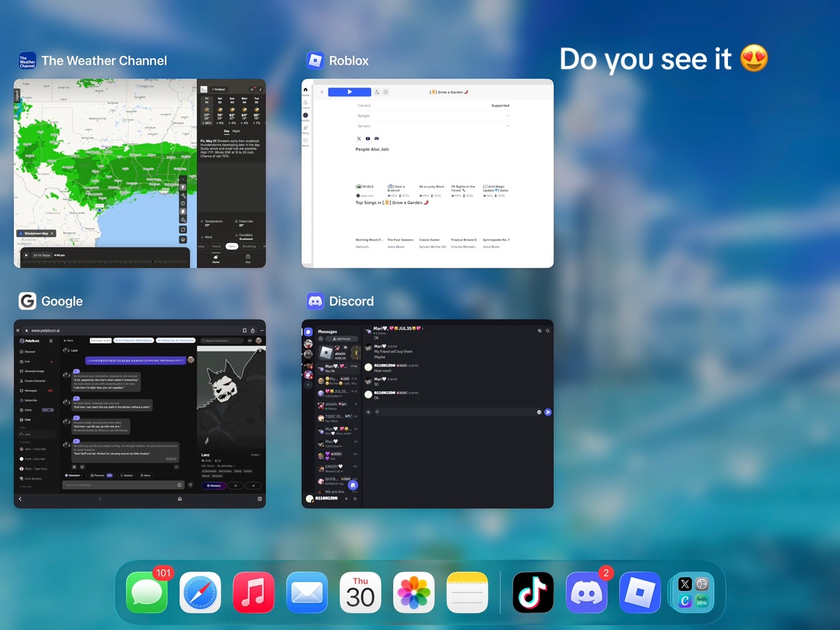Open the Badges row in Roblox
Viewport: 840px width, 630px height.
click(433, 116)
